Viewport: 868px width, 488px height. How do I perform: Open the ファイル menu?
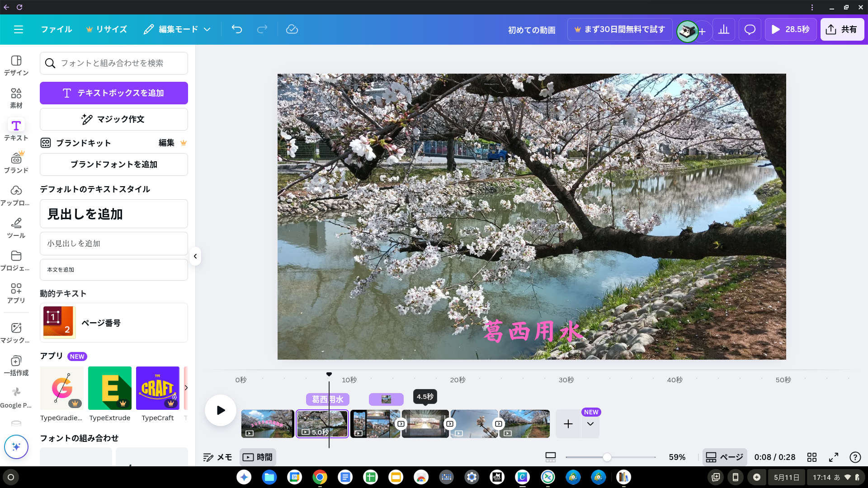pyautogui.click(x=57, y=29)
